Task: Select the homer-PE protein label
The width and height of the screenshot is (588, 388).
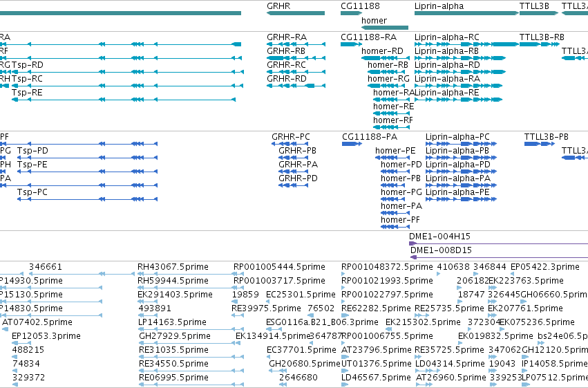Action: pos(395,151)
